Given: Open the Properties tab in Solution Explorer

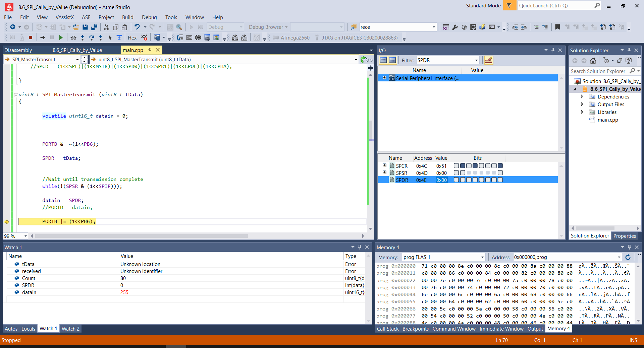Looking at the screenshot, I should tap(625, 236).
